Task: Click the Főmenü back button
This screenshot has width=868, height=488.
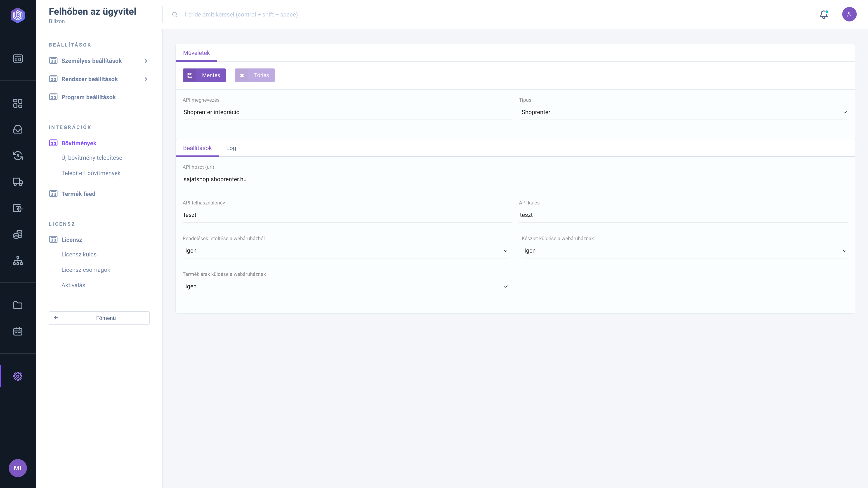Action: [99, 318]
